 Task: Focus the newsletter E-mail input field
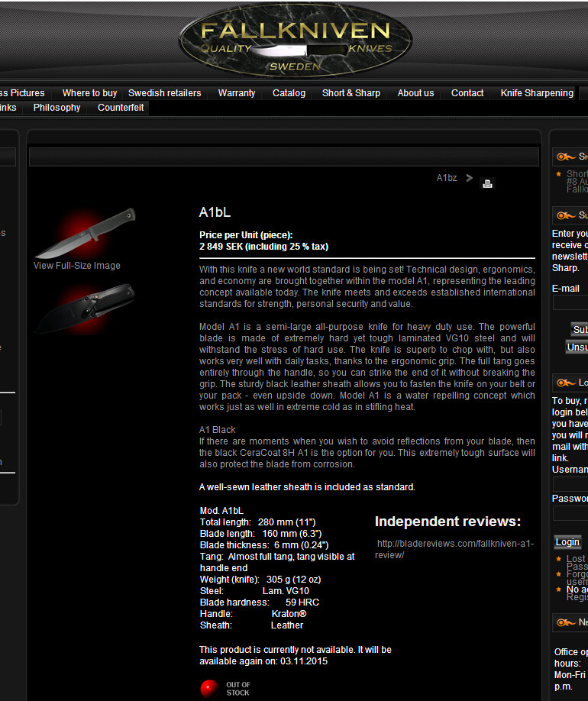(570, 302)
